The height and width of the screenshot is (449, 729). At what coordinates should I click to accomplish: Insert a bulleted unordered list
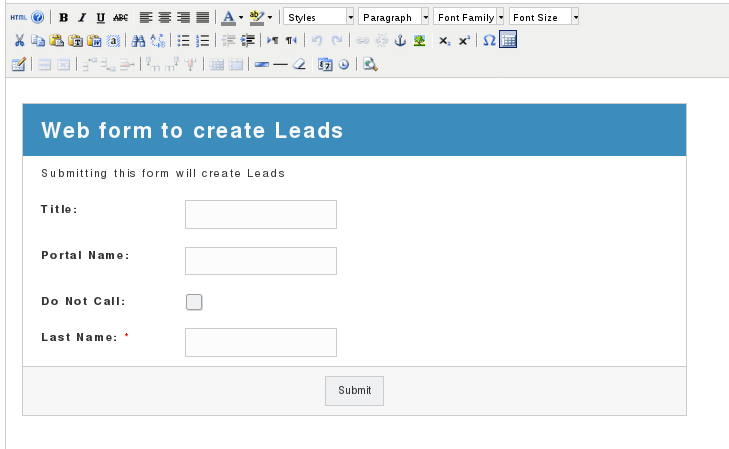183,41
